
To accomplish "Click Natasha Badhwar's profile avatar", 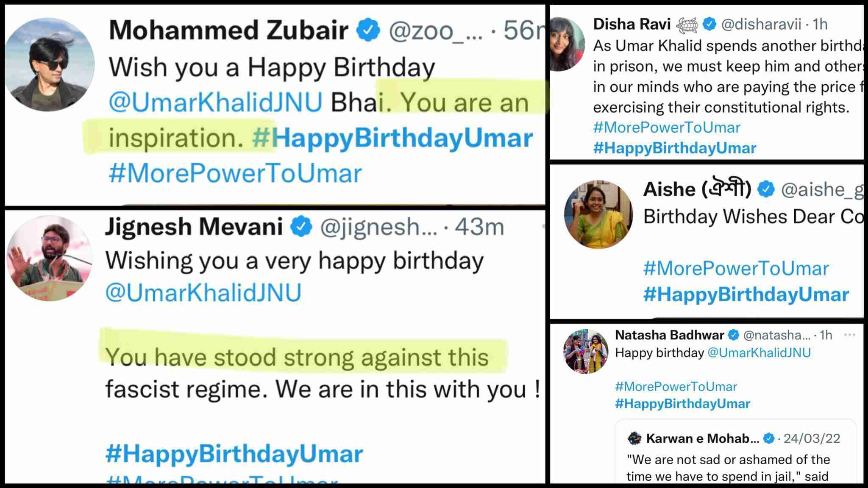I will tap(586, 351).
